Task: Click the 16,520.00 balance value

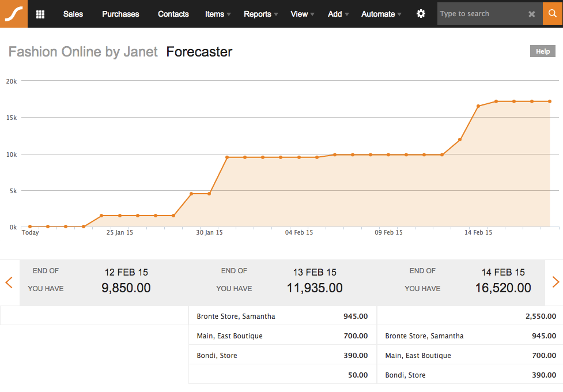Action: (x=504, y=288)
